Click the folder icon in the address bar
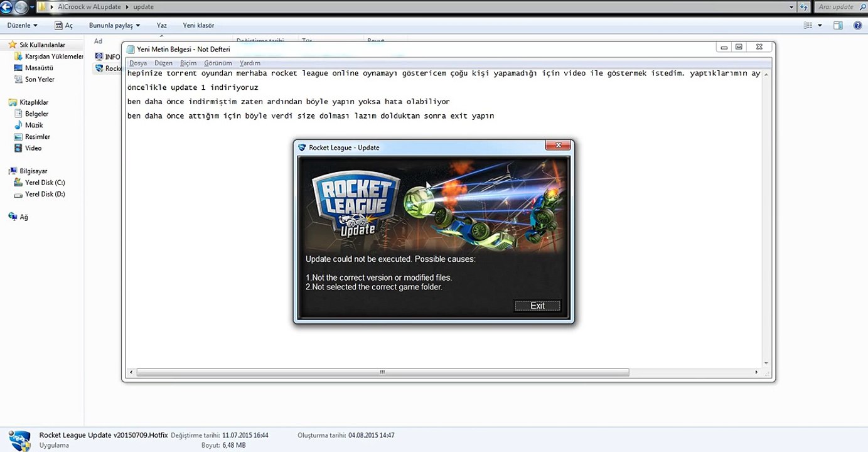 click(x=42, y=8)
